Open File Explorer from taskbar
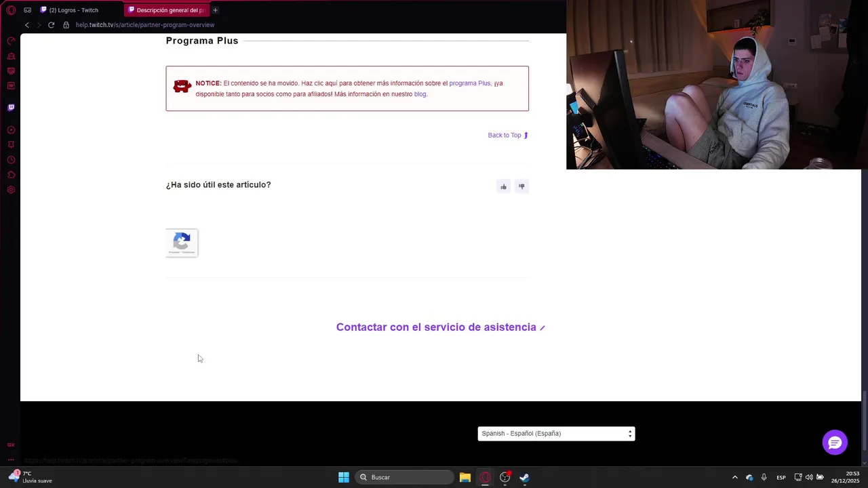This screenshot has height=488, width=868. pos(465,477)
